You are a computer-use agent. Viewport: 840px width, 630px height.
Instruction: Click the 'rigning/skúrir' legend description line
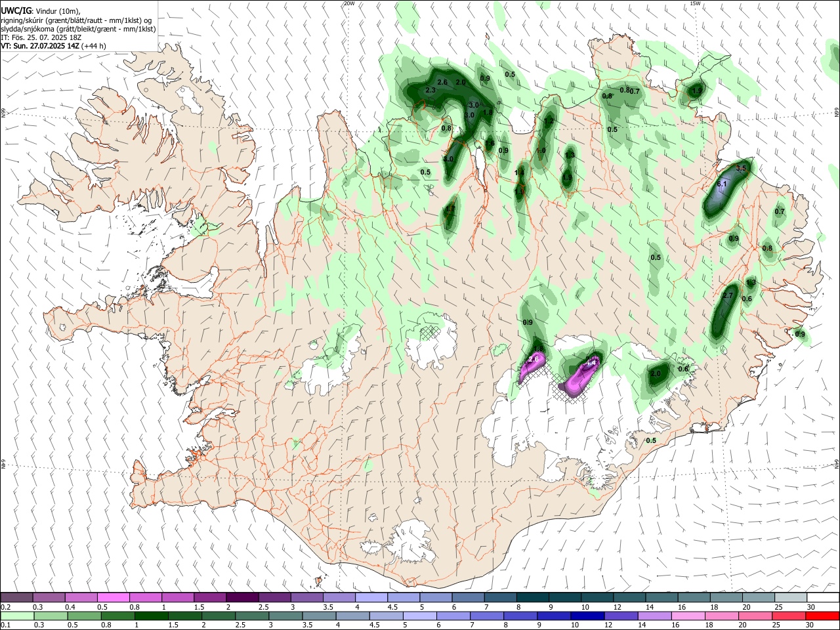[76, 20]
